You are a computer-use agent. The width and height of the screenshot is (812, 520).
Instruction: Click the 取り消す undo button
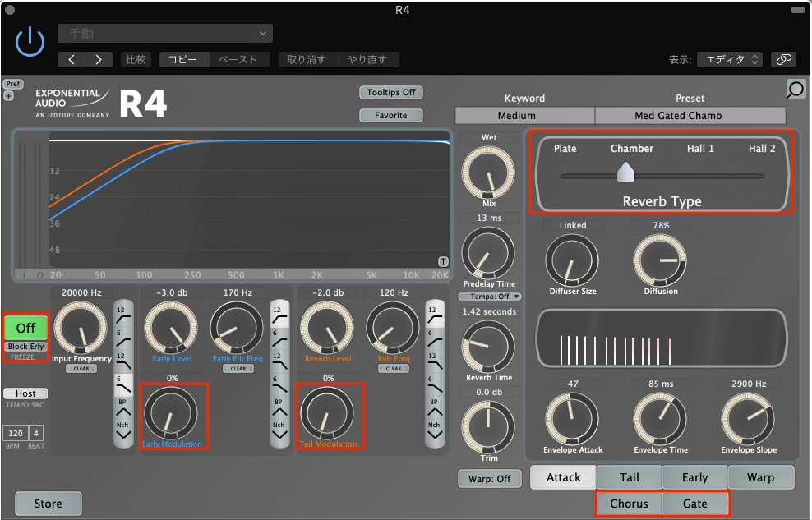(307, 59)
